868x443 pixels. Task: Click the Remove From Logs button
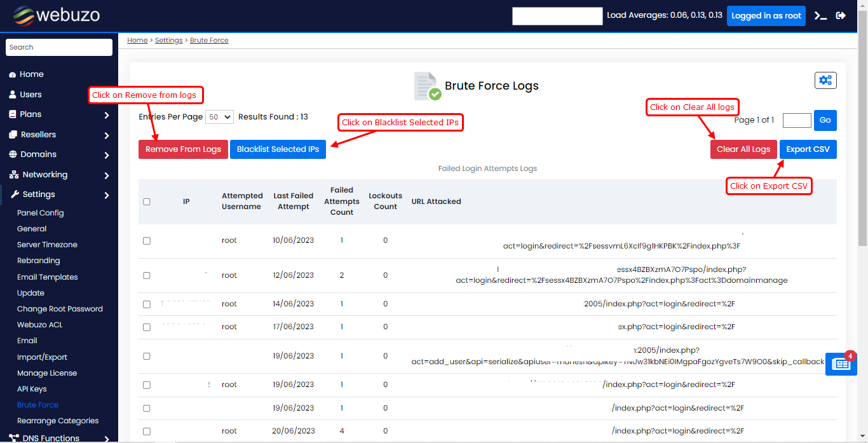coord(183,149)
